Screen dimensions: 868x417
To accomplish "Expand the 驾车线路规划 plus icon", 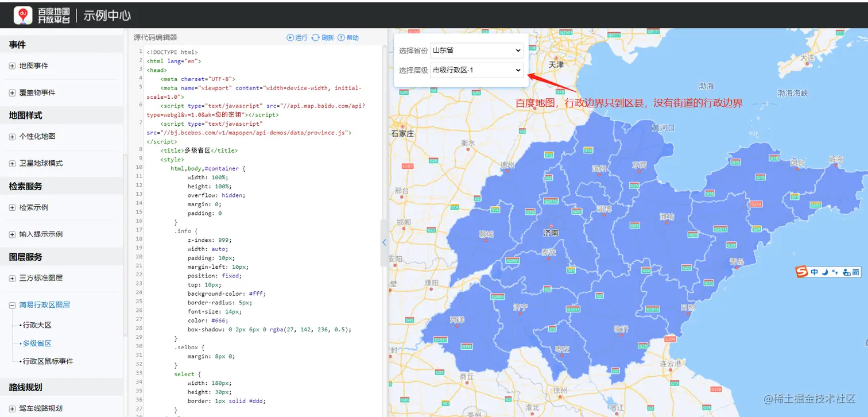I will pos(12,409).
